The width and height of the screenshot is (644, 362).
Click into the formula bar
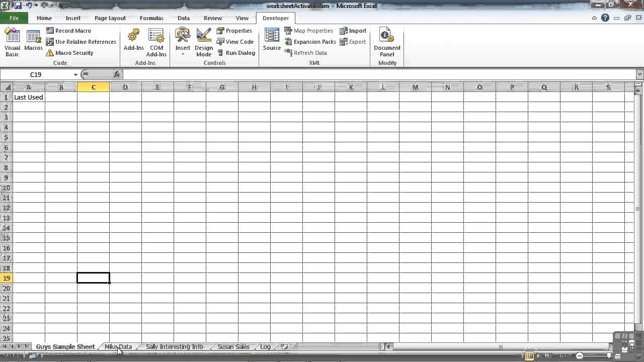pos(379,74)
